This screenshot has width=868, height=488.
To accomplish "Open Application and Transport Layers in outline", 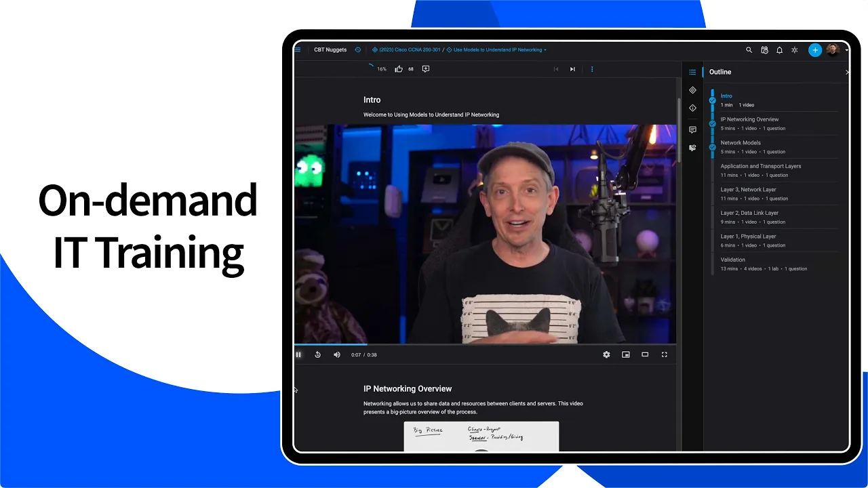I will point(761,166).
